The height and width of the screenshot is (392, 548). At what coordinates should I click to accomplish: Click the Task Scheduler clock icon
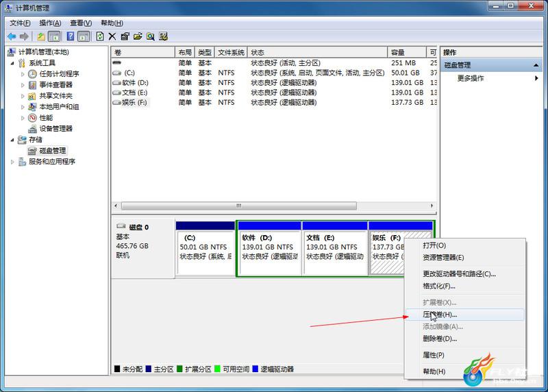[x=32, y=74]
